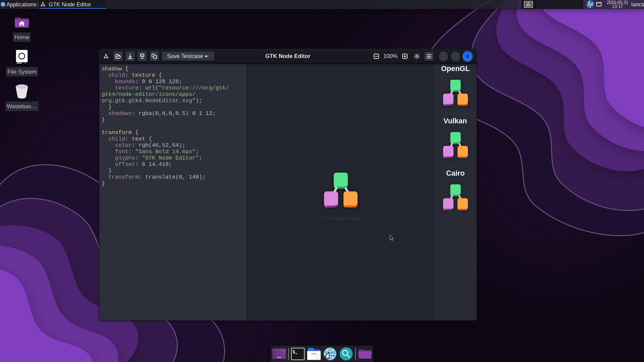Click the "transform {" line in the code editor
This screenshot has height=362, width=644.
120,132
